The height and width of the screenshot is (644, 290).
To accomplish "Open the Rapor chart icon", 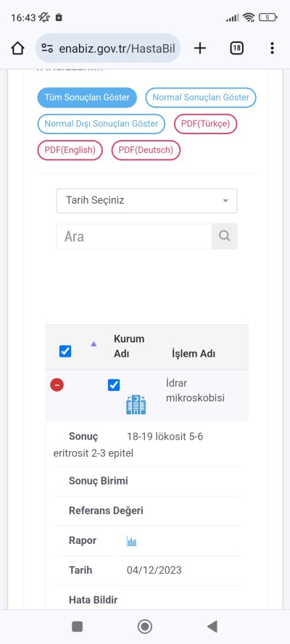I will pyautogui.click(x=131, y=541).
